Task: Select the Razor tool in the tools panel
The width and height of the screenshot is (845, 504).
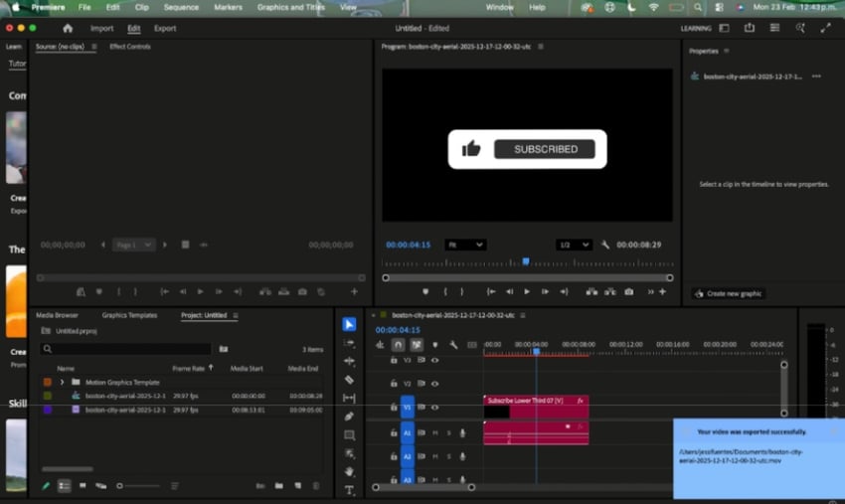Action: 349,380
